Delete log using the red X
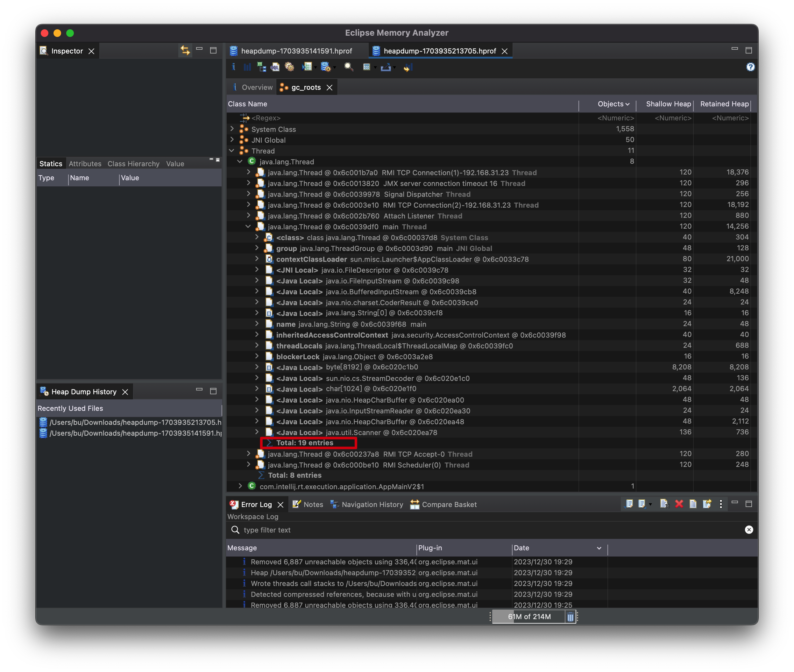 coord(679,504)
